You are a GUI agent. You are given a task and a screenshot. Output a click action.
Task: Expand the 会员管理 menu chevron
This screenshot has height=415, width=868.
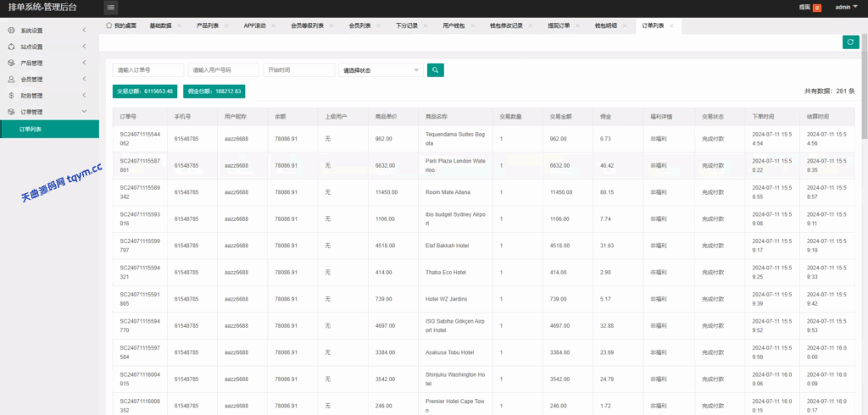click(84, 79)
